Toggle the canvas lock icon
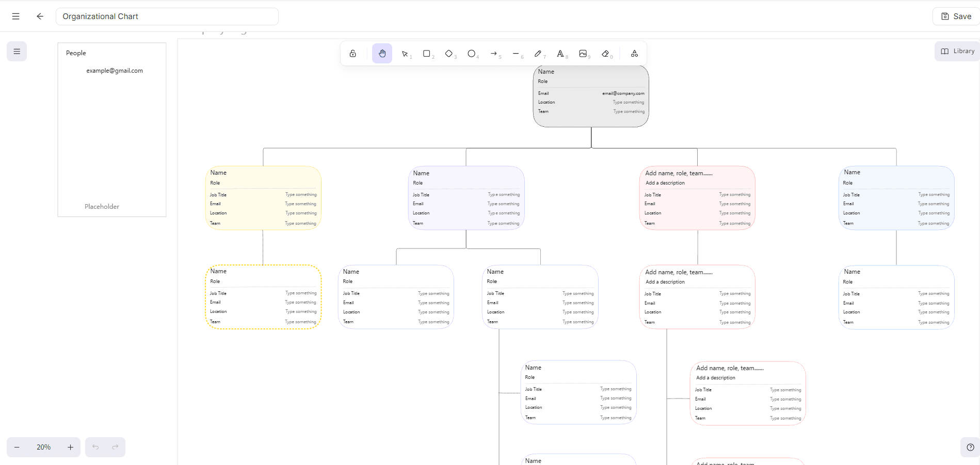Image resolution: width=980 pixels, height=465 pixels. pyautogui.click(x=353, y=54)
